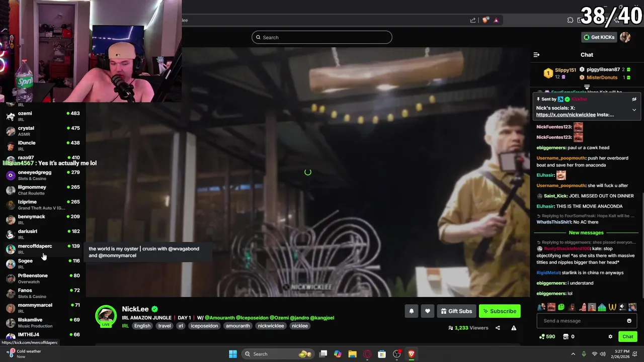Open the Microsoft Store taskbar icon
The image size is (644, 362).
click(x=382, y=354)
